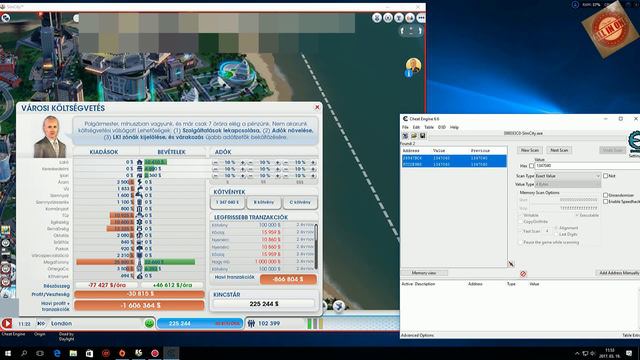The image size is (640, 360).
Task: Click the water faucet icon in budget list
Action: click(x=140, y=189)
